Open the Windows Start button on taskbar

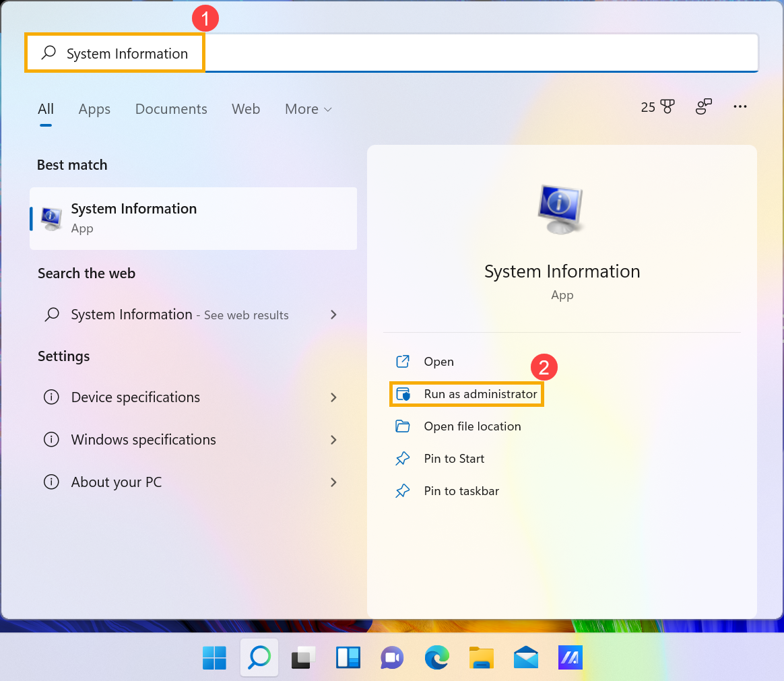pyautogui.click(x=214, y=657)
